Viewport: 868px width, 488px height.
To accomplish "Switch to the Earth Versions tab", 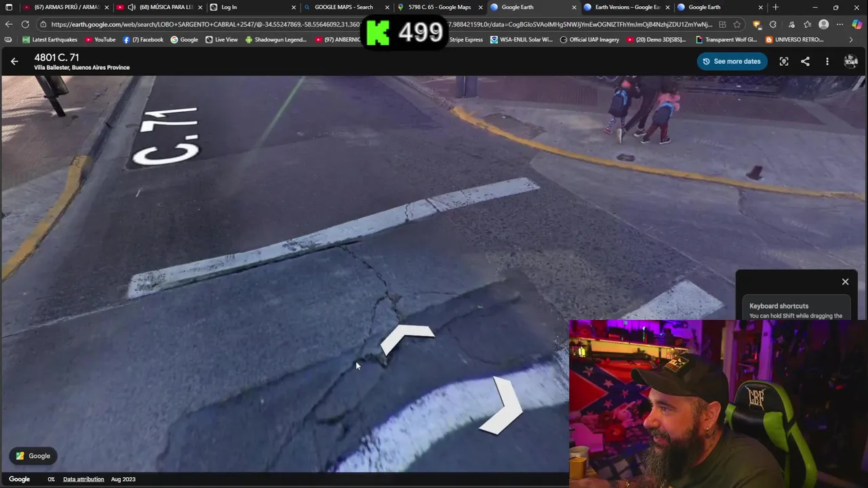I will coord(625,7).
